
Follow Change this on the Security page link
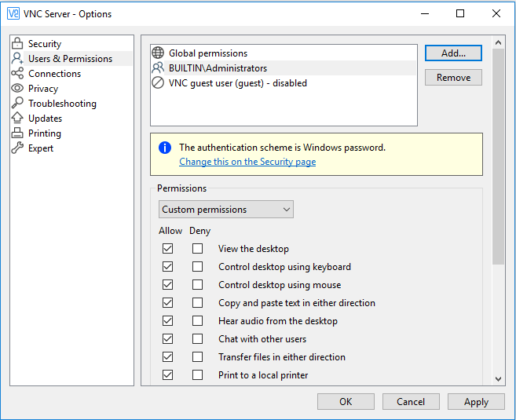[247, 162]
